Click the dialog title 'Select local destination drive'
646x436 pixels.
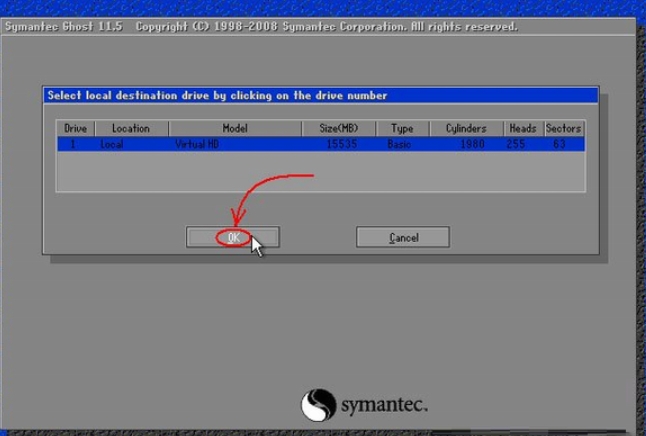[x=217, y=96]
